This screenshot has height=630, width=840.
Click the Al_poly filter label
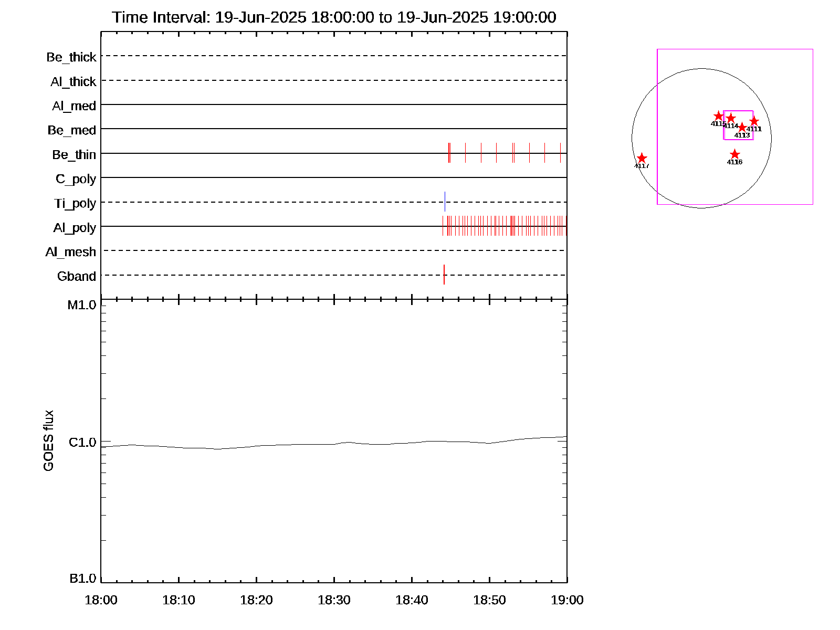click(75, 228)
